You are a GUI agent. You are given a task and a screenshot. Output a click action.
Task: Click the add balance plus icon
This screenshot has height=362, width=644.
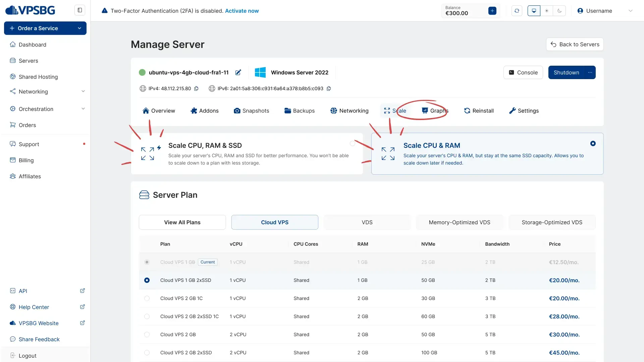click(x=492, y=11)
